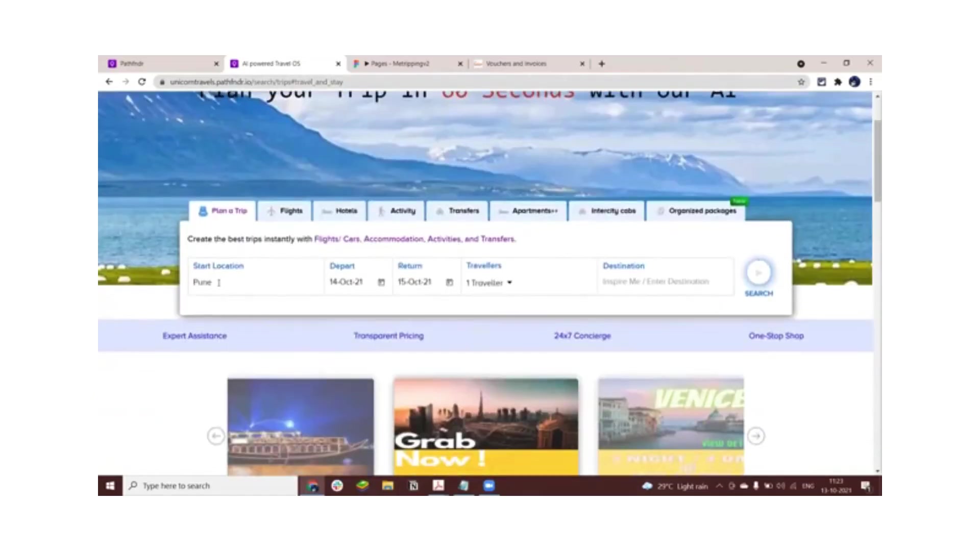This screenshot has height=551, width=980.
Task: Click the browser forward arrow
Action: (126, 82)
